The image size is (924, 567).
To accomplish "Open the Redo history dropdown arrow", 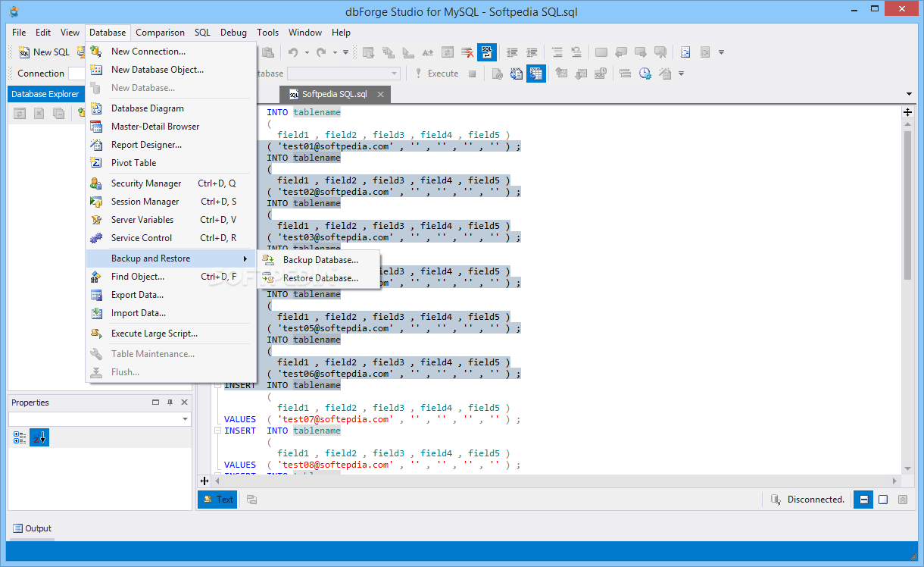I will pos(335,52).
